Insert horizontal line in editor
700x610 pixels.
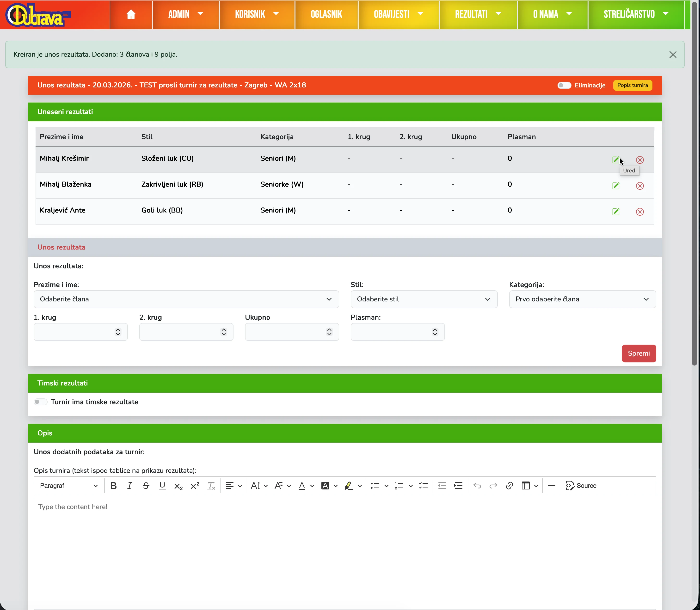pyautogui.click(x=551, y=486)
